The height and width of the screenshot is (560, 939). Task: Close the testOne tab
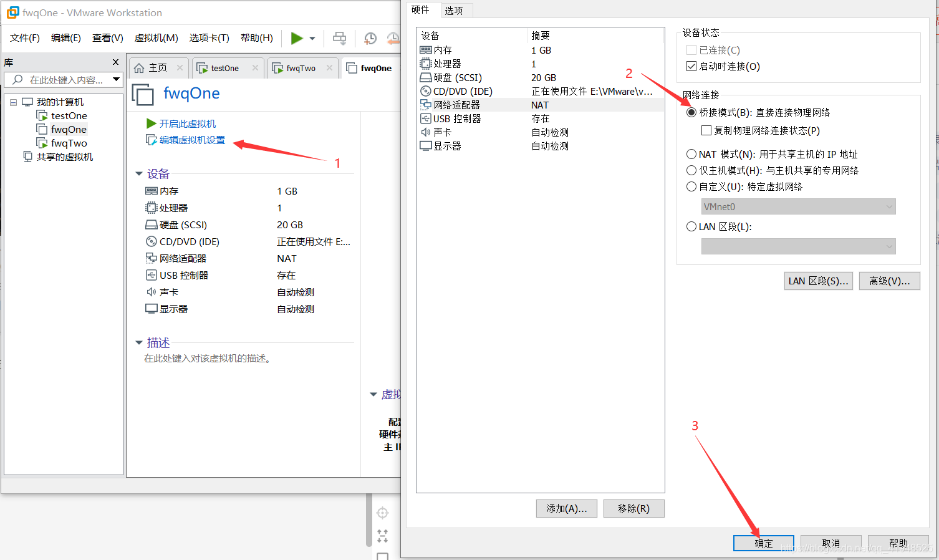pyautogui.click(x=255, y=68)
